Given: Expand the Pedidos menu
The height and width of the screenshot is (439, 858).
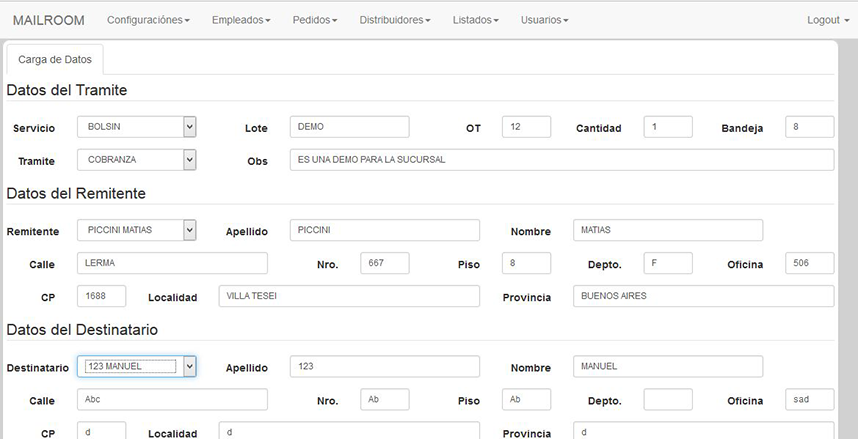Looking at the screenshot, I should pyautogui.click(x=315, y=20).
